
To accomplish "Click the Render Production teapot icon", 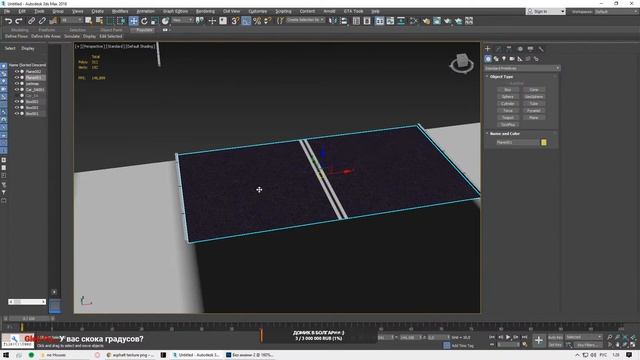I will [x=458, y=21].
